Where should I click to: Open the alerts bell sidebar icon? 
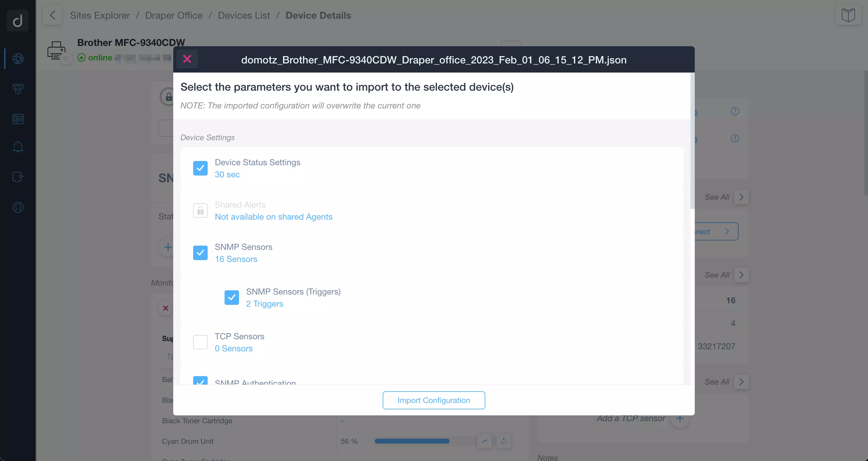click(18, 147)
